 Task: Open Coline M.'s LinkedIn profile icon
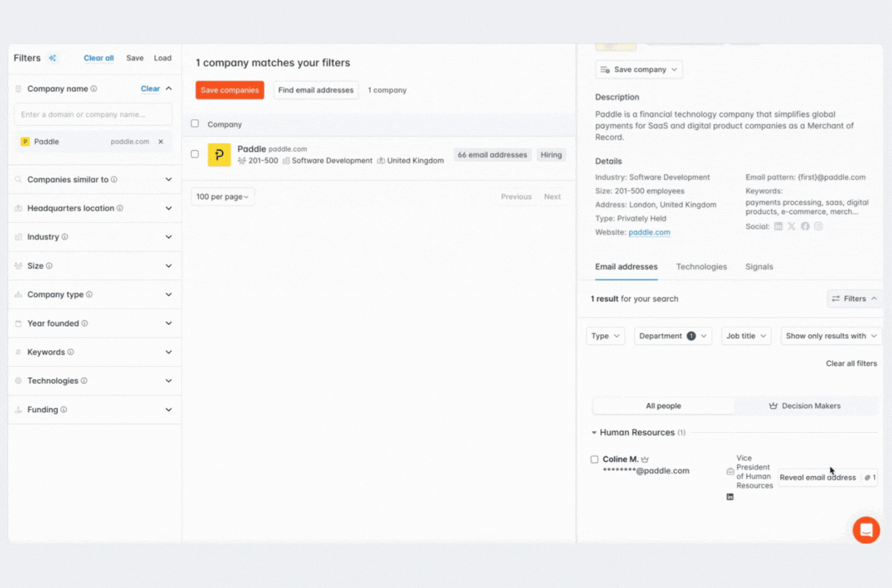[x=730, y=497]
